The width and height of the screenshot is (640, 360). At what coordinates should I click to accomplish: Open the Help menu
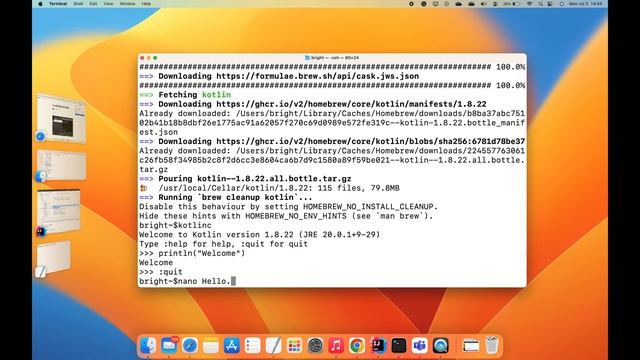click(x=146, y=4)
